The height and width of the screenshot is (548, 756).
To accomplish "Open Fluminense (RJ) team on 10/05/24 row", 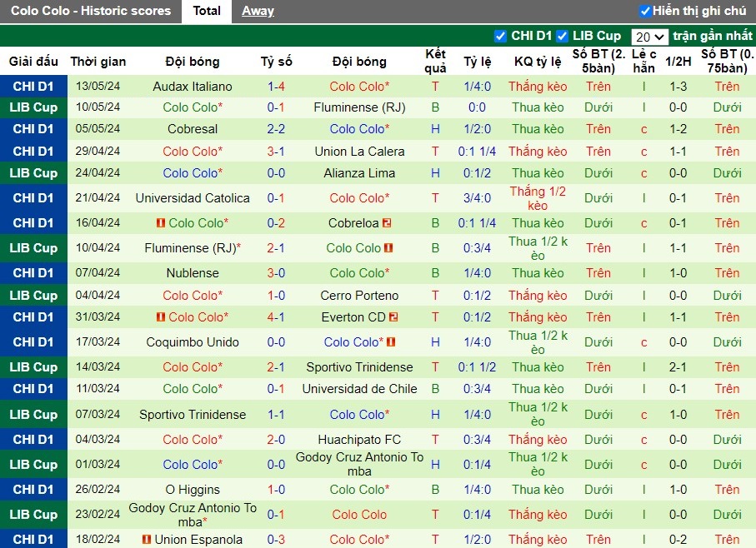I will click(360, 107).
